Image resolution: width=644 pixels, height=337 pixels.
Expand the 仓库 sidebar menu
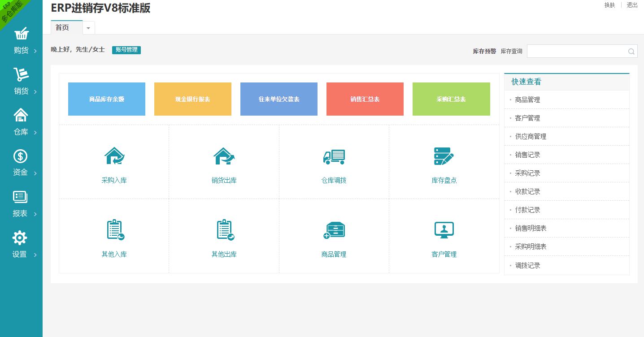coord(21,122)
